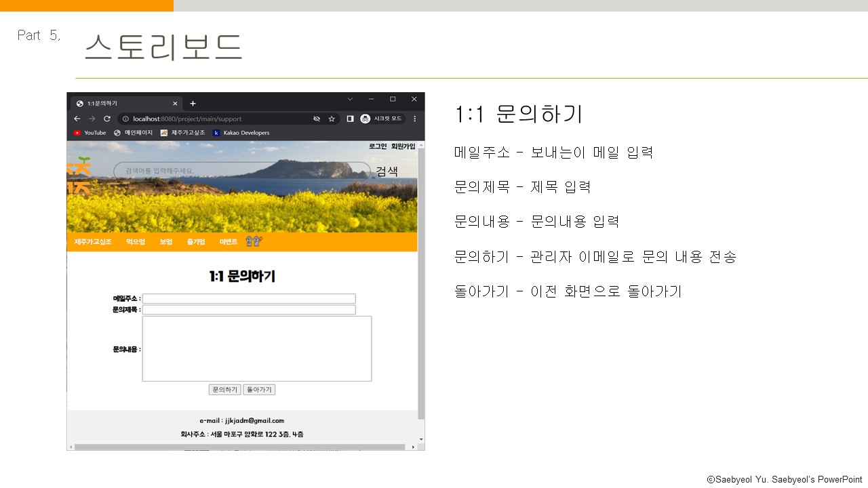
Task: Bookmark the page with the star icon
Action: pyautogui.click(x=332, y=119)
